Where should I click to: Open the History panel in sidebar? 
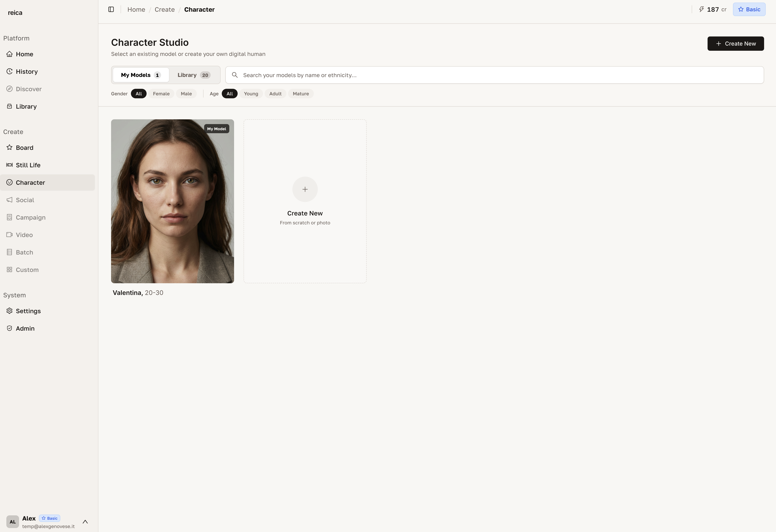click(27, 71)
